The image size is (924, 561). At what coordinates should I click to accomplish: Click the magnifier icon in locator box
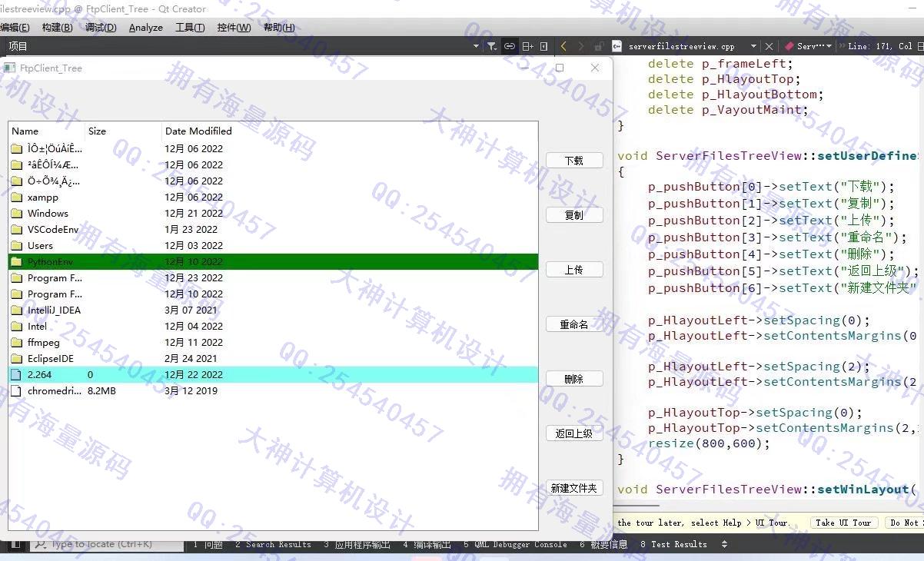click(x=40, y=544)
